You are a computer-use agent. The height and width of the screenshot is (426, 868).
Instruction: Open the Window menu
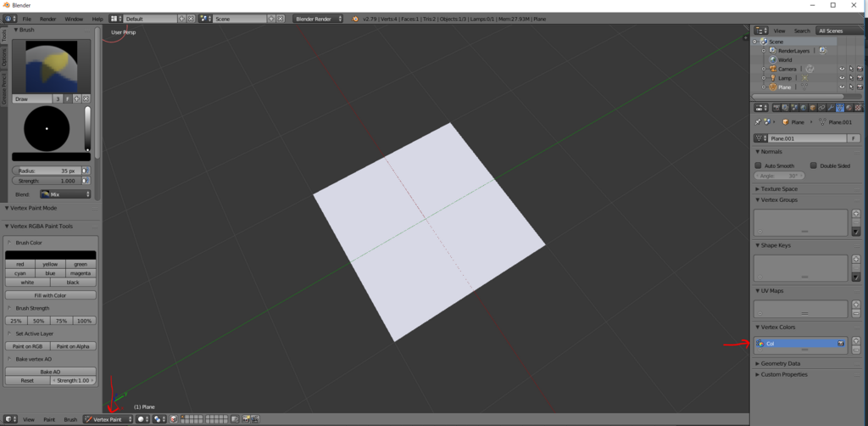pyautogui.click(x=74, y=19)
